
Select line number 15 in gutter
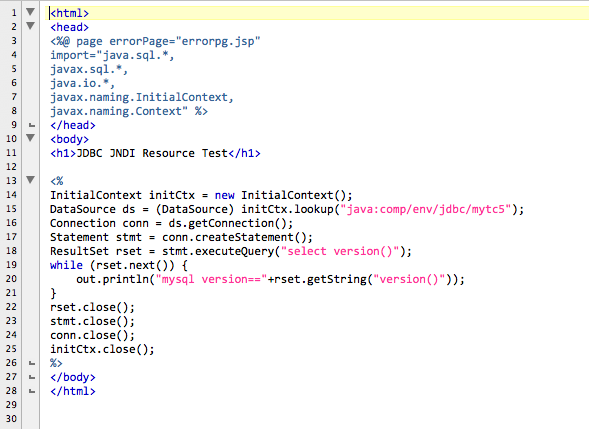11,209
